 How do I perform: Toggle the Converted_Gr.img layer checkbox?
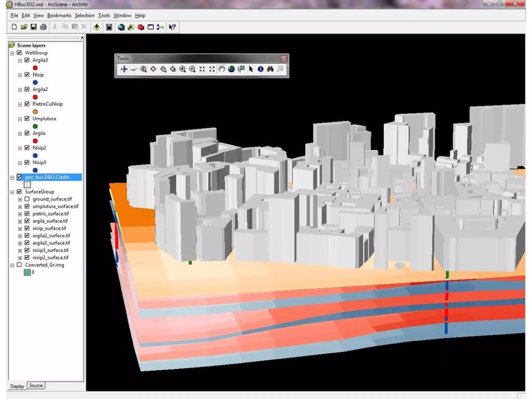(19, 265)
